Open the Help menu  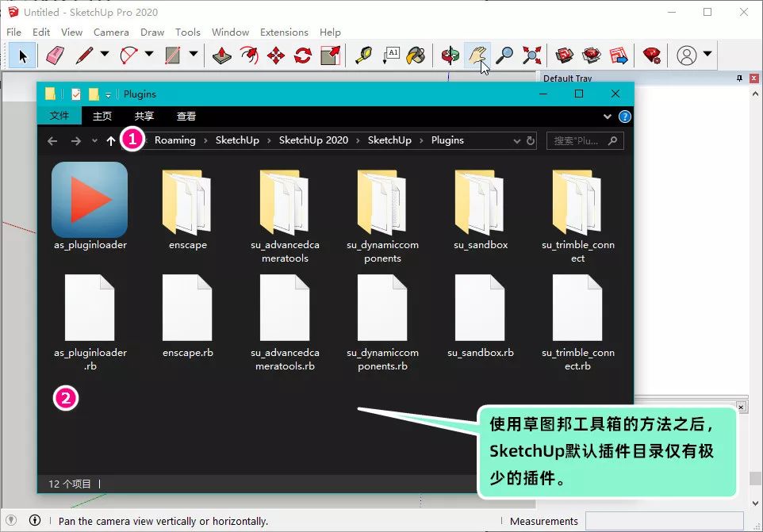coord(330,32)
